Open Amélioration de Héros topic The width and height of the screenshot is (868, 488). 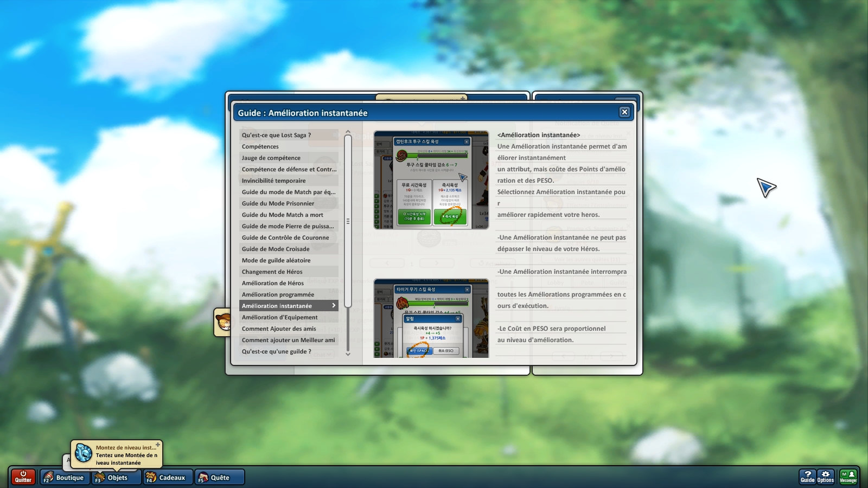pyautogui.click(x=289, y=283)
